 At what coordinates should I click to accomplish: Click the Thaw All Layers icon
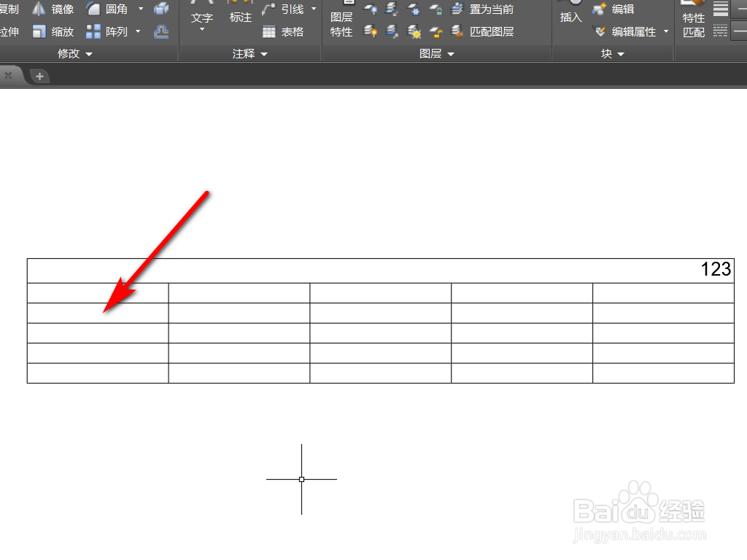click(x=414, y=32)
